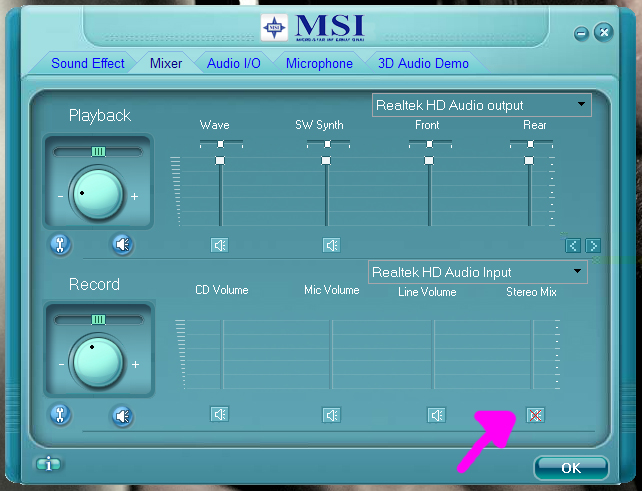Click the Record section label
Viewport: 642px width, 491px height.
click(94, 284)
